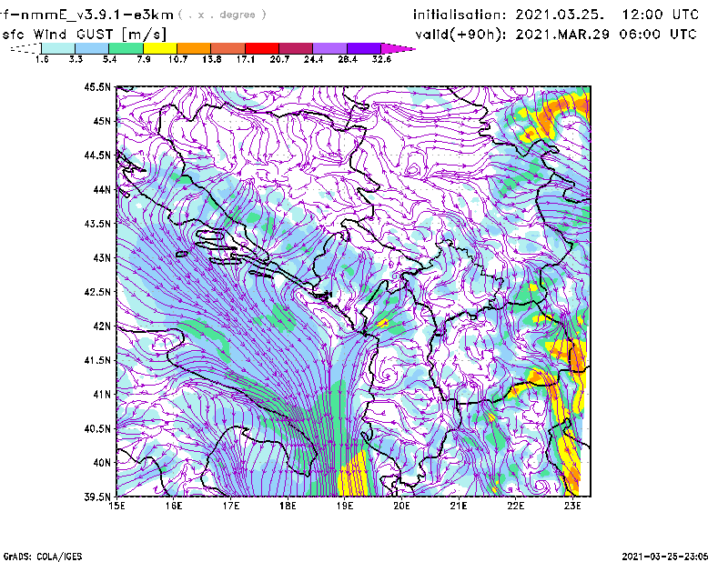Click the 17E longitude label
The width and height of the screenshot is (728, 562).
point(231,506)
